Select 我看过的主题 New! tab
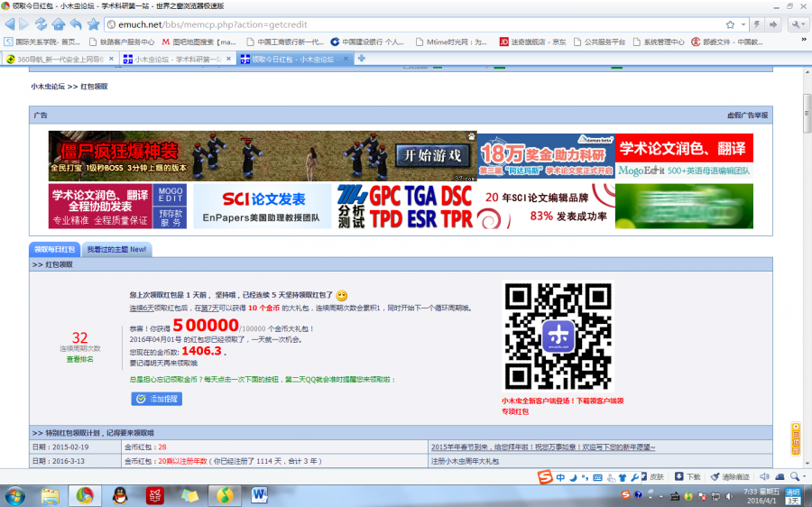The height and width of the screenshot is (507, 812). pos(116,249)
